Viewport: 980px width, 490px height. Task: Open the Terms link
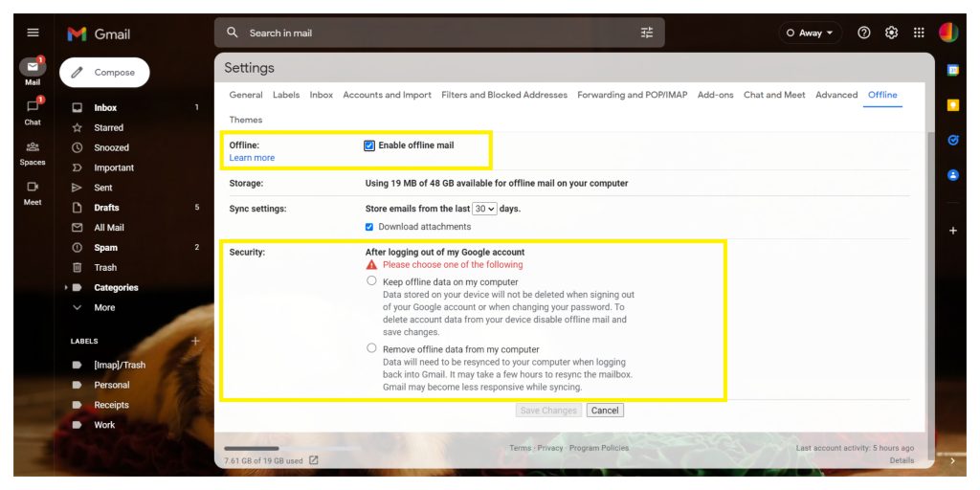pyautogui.click(x=520, y=448)
